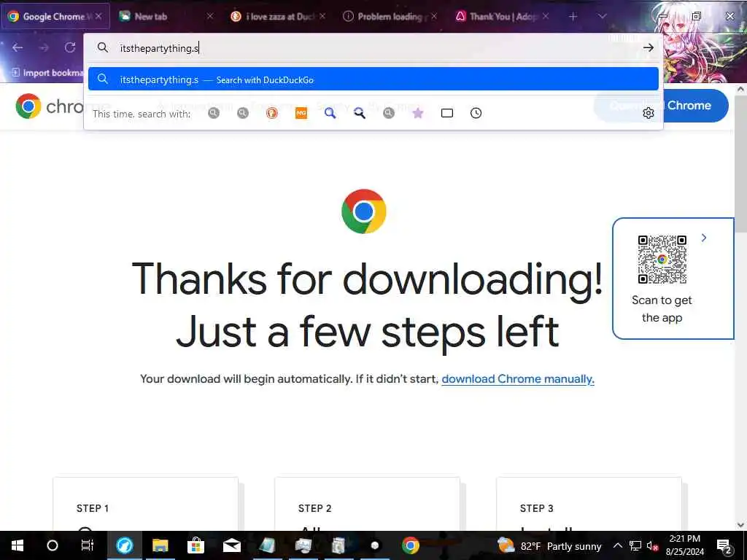
Task: Show hidden system tray icons
Action: tap(617, 545)
